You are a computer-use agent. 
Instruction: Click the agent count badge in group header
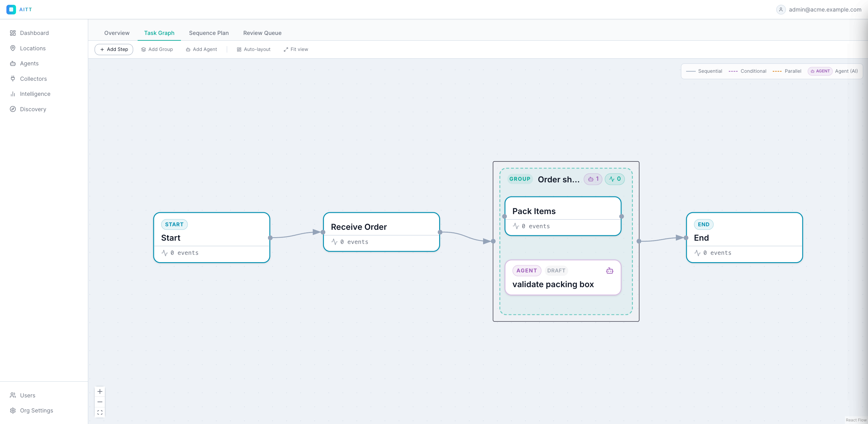click(x=593, y=179)
